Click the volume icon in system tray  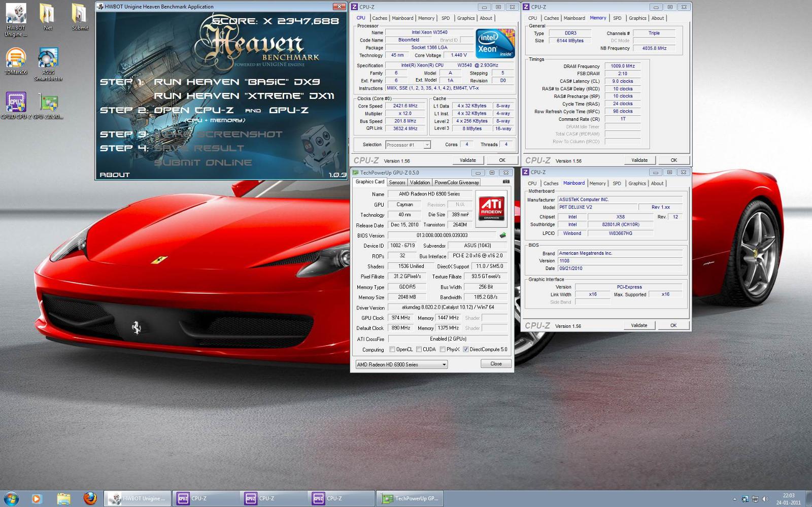pos(765,499)
